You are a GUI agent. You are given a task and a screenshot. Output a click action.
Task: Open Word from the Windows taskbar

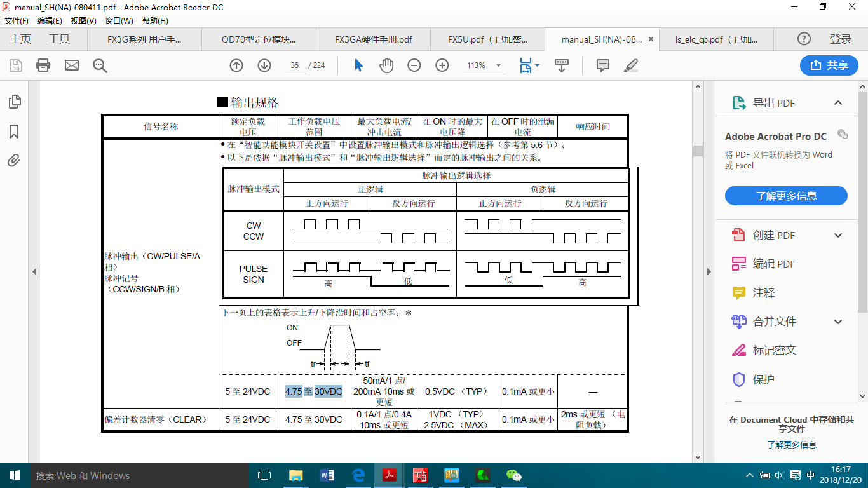(327, 475)
